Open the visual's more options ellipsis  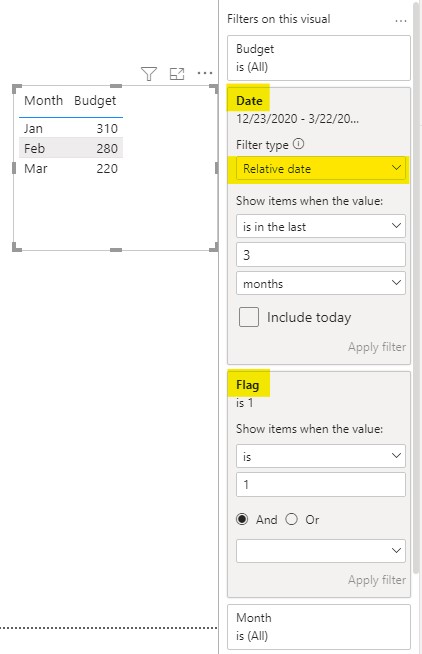(x=205, y=73)
